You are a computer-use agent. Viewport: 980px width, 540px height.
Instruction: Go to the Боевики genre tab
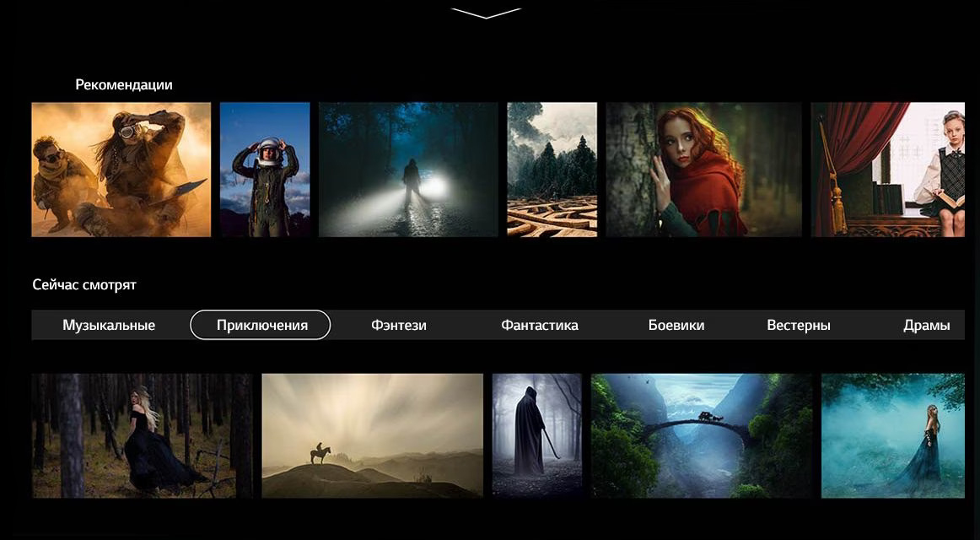[x=676, y=325]
